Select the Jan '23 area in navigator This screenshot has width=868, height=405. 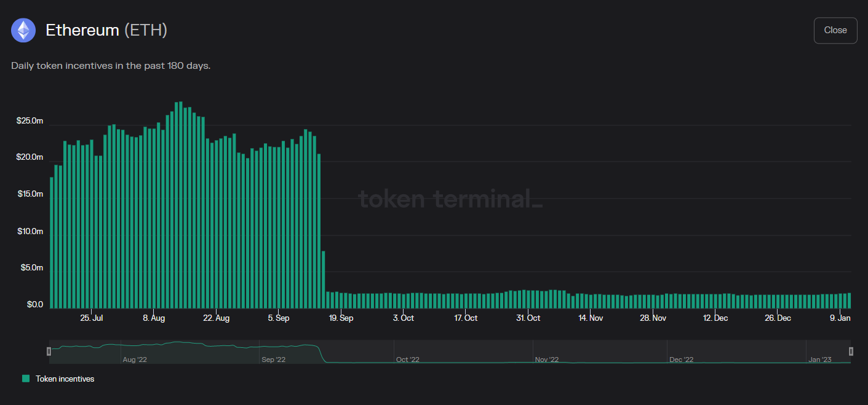pos(820,360)
